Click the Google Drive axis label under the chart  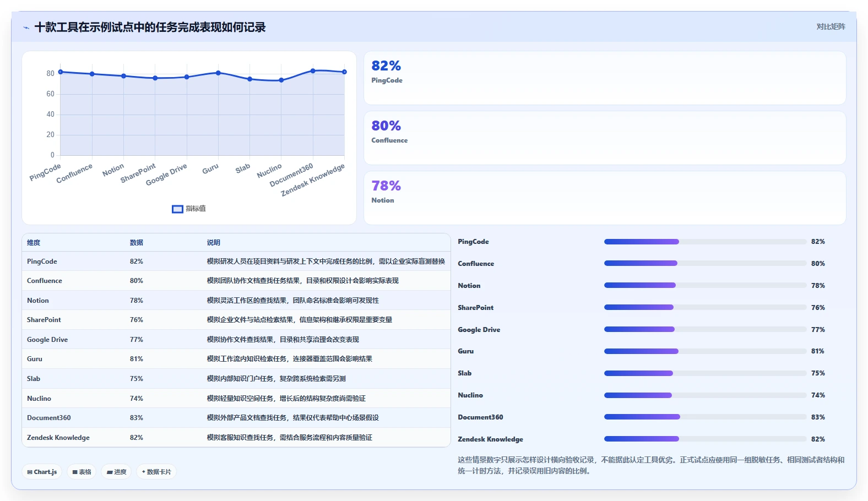pos(166,174)
